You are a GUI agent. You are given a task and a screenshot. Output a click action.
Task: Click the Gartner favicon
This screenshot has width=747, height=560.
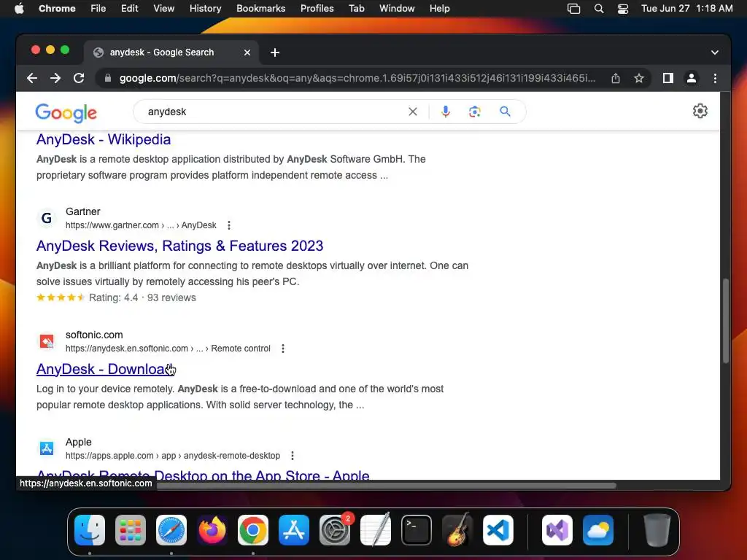[46, 218]
